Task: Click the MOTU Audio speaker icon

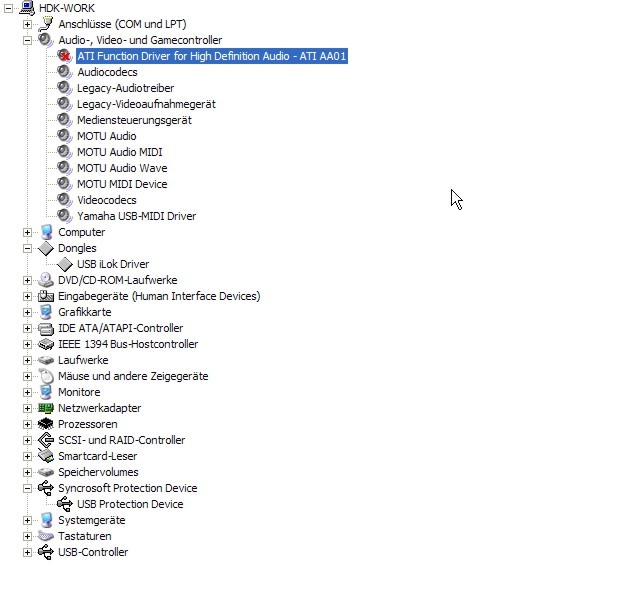Action: 64,136
